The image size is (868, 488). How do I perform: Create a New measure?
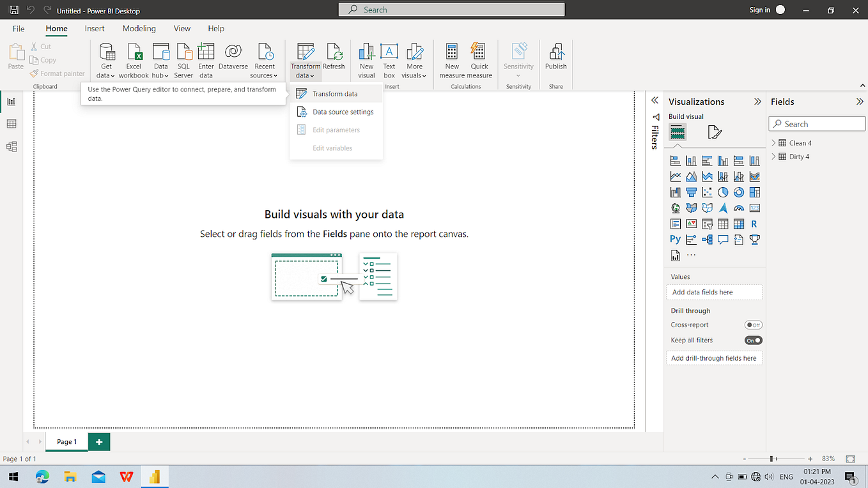[x=452, y=61]
